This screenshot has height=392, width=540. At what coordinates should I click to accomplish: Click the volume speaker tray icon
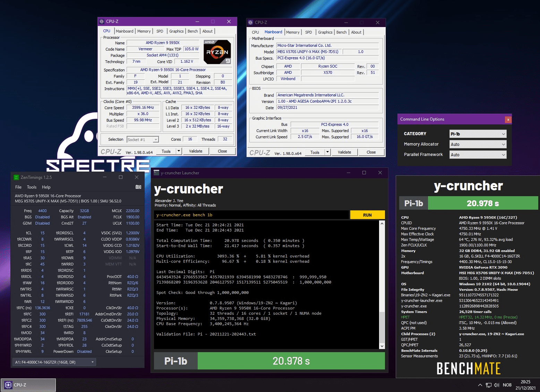tap(497, 385)
